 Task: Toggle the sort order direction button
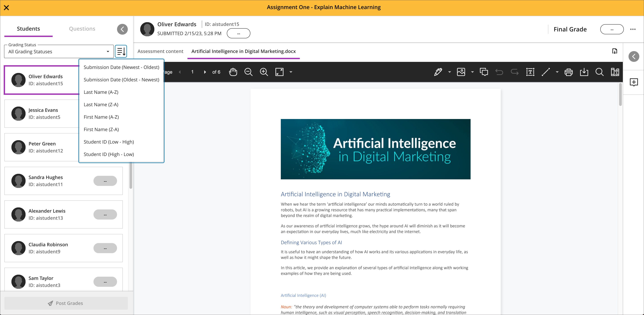click(121, 51)
